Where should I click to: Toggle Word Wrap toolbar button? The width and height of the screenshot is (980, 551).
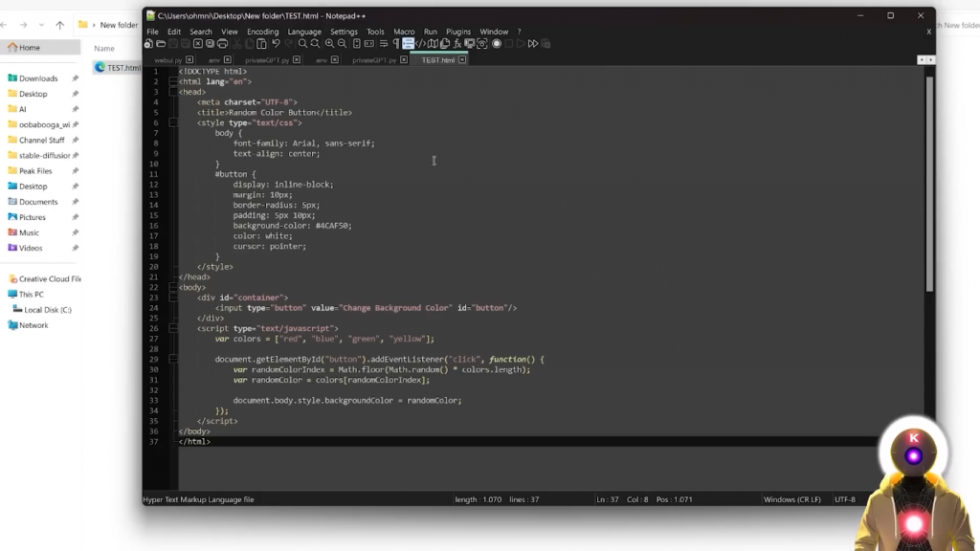pyautogui.click(x=383, y=44)
